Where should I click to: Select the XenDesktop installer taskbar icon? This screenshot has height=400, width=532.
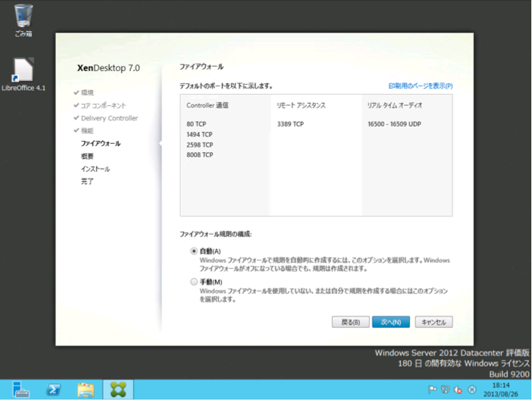(x=118, y=389)
